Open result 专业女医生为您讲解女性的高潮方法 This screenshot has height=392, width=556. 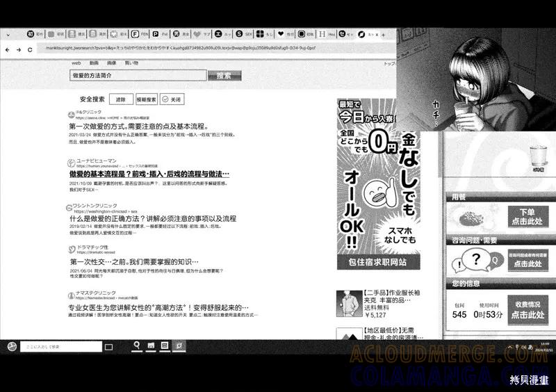pyautogui.click(x=158, y=307)
